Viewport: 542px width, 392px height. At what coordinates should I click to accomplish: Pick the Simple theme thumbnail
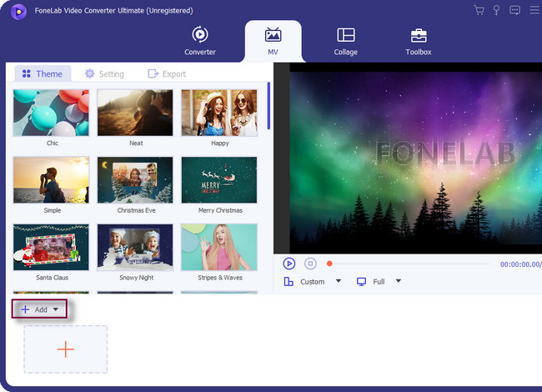(51, 180)
